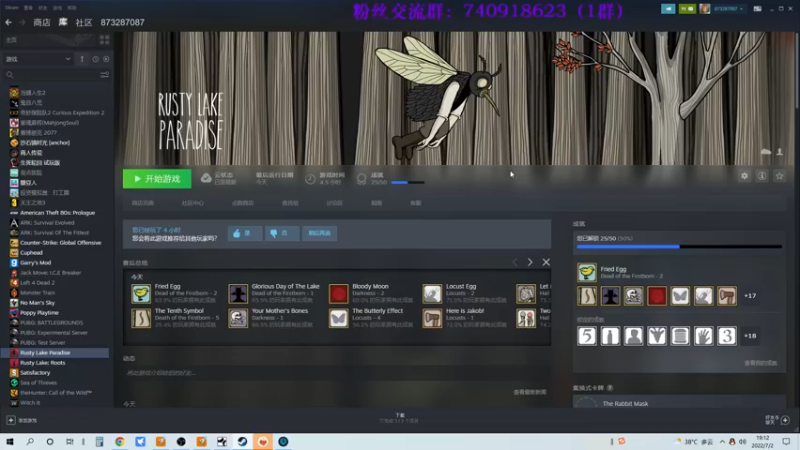Switch library to grid view
The width and height of the screenshot is (800, 450).
coord(105,40)
